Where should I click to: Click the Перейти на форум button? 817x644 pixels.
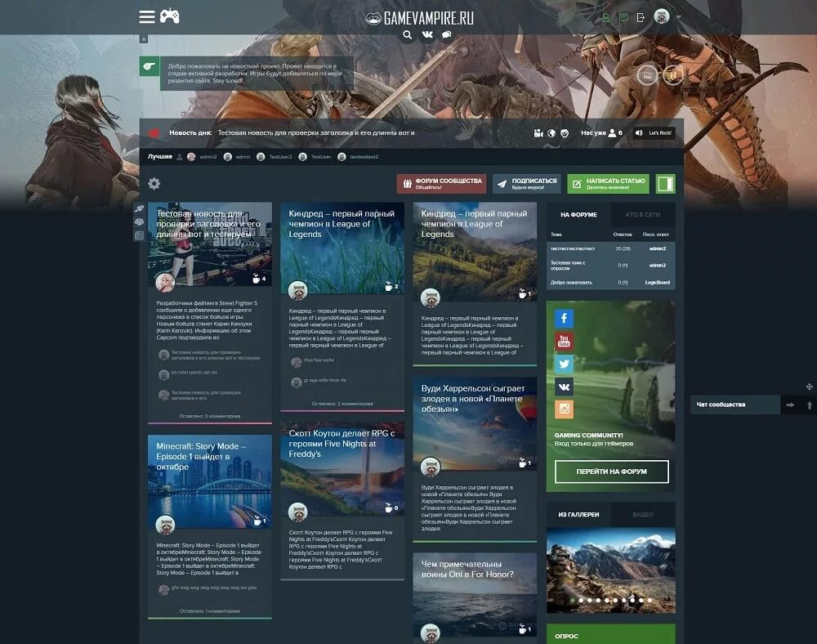tap(611, 472)
